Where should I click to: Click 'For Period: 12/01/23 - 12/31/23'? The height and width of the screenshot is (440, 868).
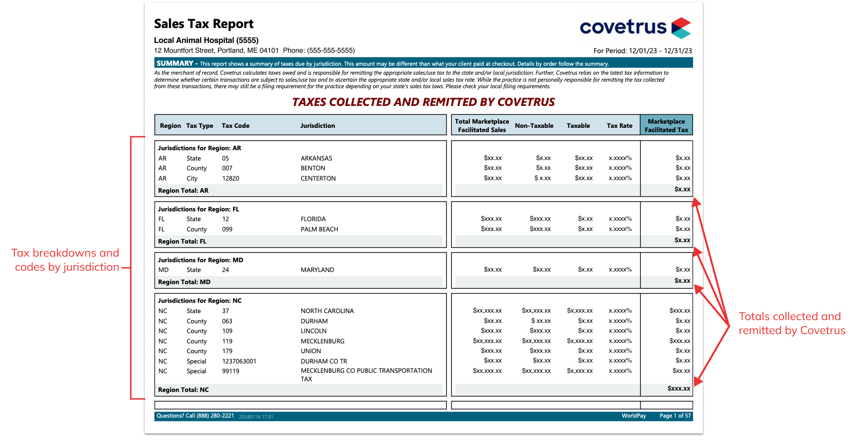(x=643, y=51)
